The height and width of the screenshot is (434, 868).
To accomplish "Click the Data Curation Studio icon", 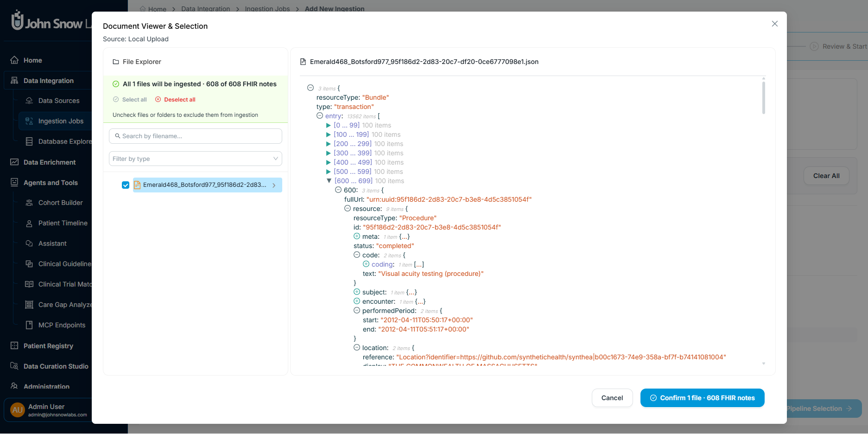I will coord(14,366).
